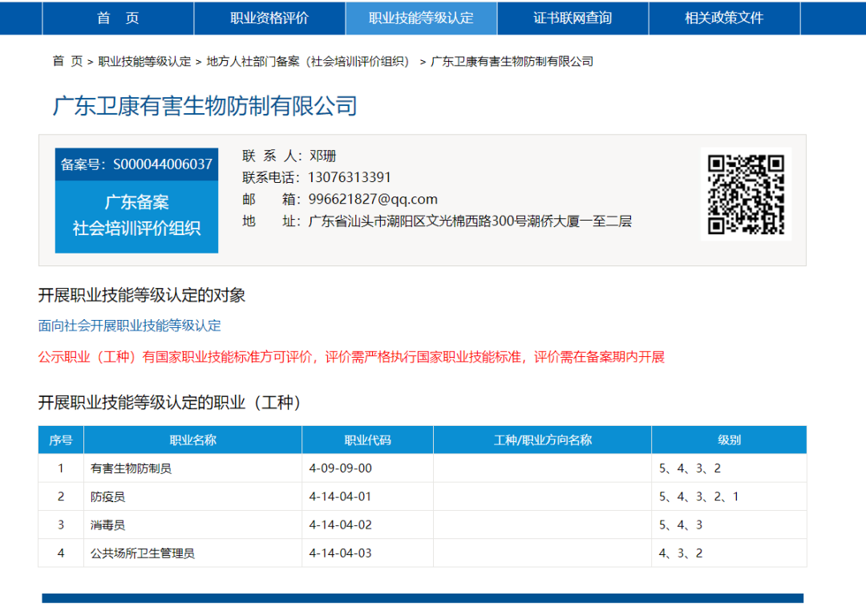Click the 职业名称 column header
The image size is (866, 616).
pyautogui.click(x=192, y=440)
